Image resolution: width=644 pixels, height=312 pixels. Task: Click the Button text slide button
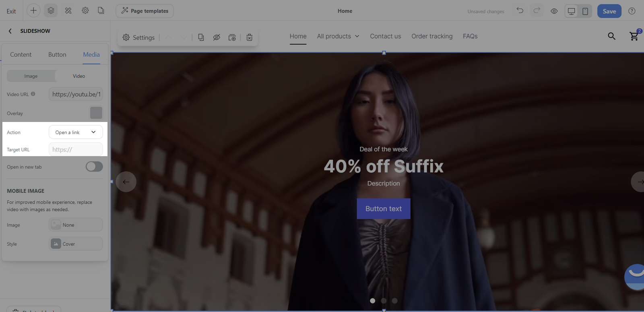coord(384,209)
